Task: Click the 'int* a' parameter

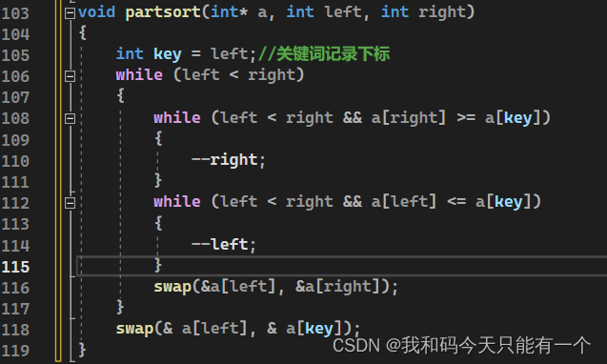Action: [x=238, y=12]
